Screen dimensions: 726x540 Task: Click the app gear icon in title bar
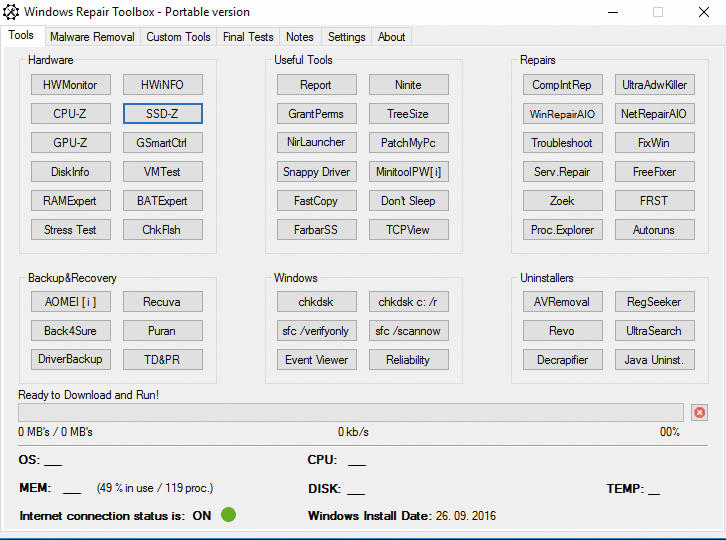(11, 12)
